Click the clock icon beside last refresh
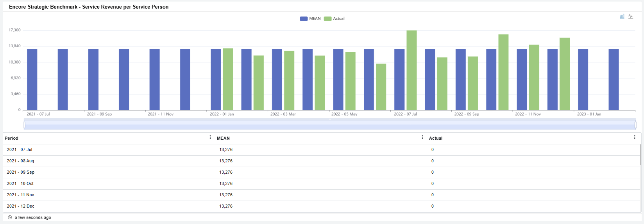The height and width of the screenshot is (224, 644). tap(10, 217)
